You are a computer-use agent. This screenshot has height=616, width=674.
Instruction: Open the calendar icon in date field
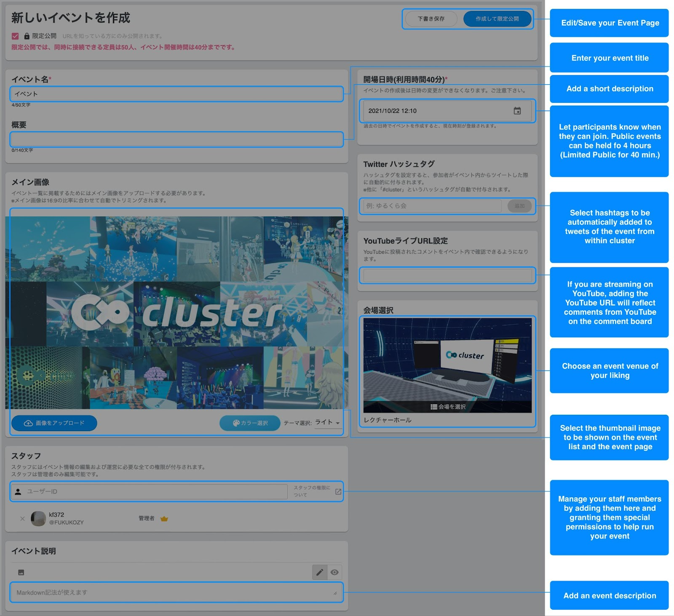click(517, 111)
